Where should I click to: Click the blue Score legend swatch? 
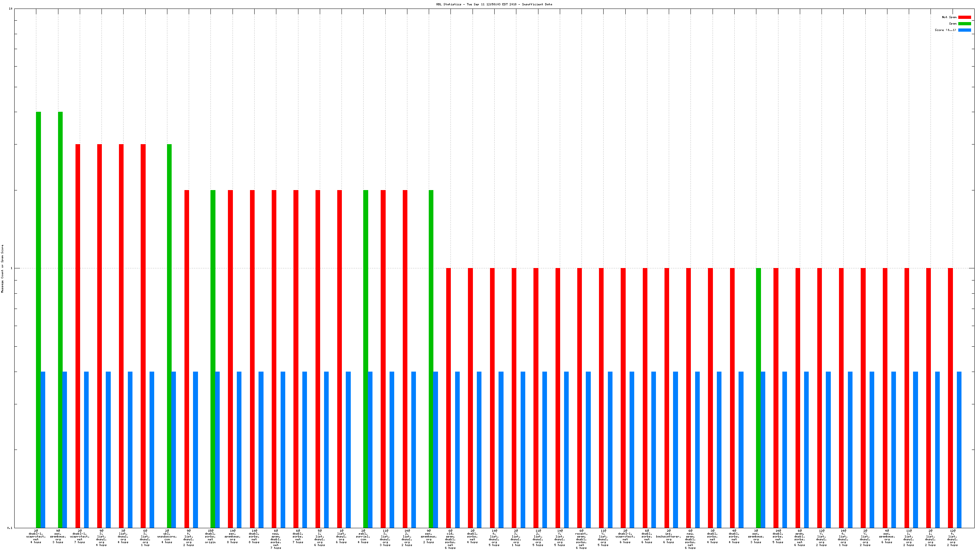964,30
